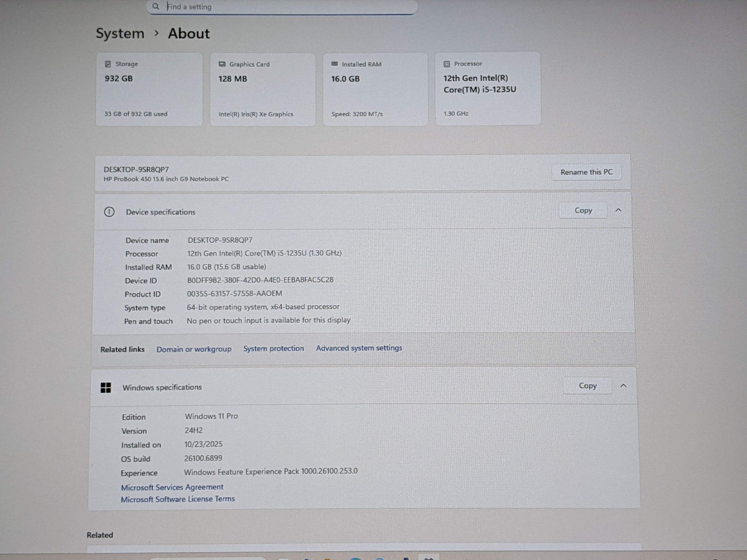Click the Device specifications info icon
Image resolution: width=747 pixels, height=560 pixels.
pos(109,212)
